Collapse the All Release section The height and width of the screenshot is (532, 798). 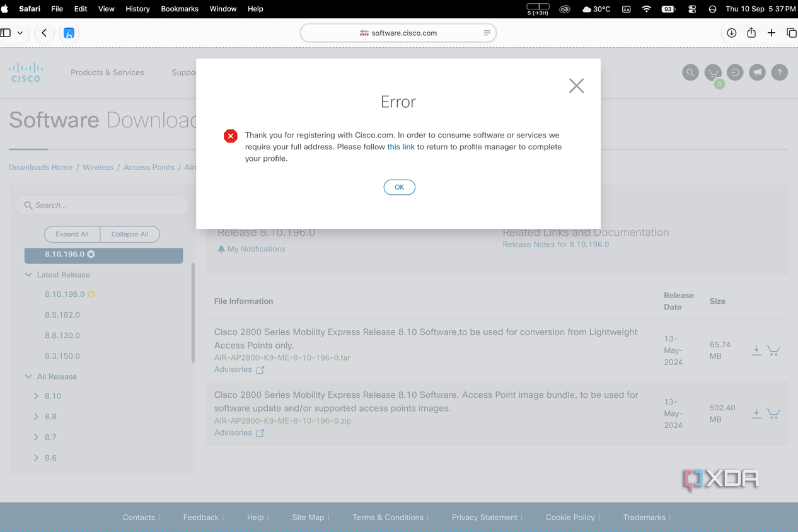point(28,376)
